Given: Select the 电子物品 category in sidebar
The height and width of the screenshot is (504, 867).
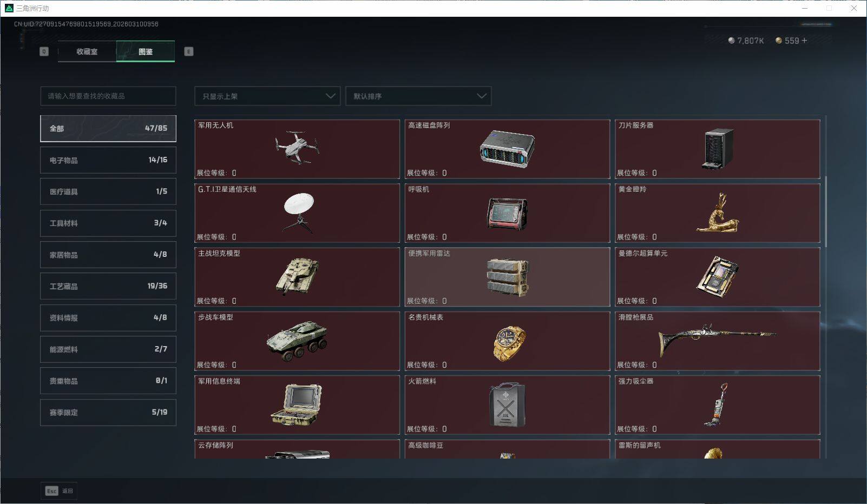Looking at the screenshot, I should click(x=108, y=160).
